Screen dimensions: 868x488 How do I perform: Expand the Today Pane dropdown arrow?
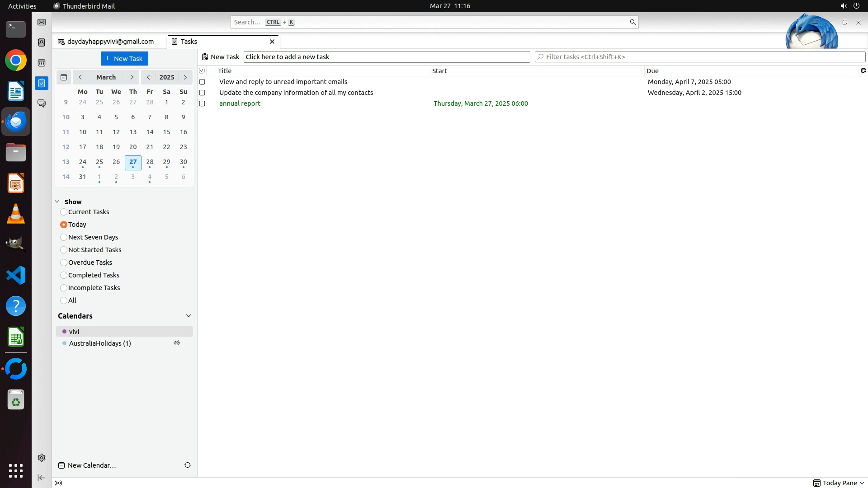(862, 483)
